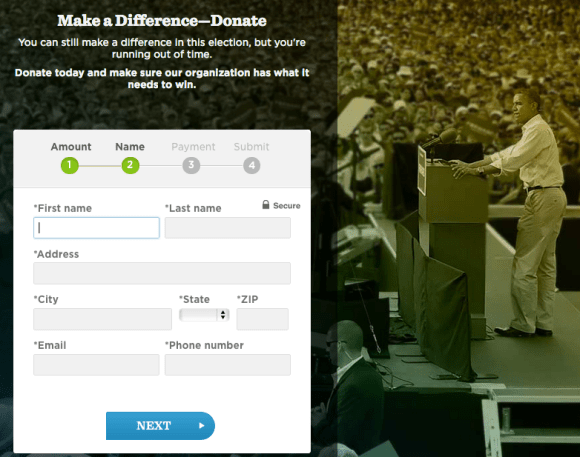Click the City text box

point(102,319)
